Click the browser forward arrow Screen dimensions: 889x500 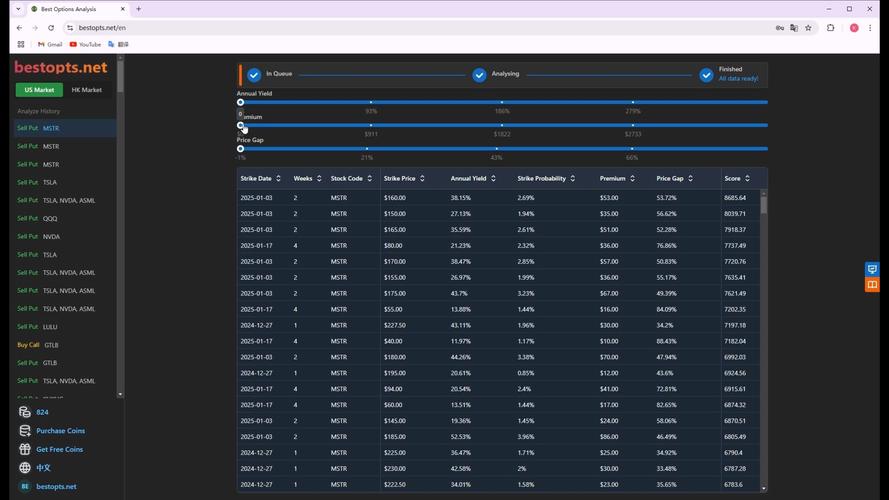click(x=35, y=28)
